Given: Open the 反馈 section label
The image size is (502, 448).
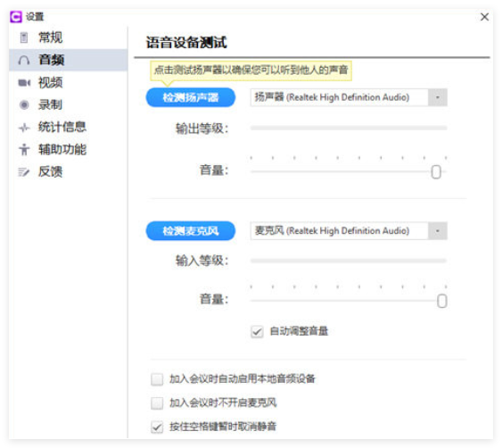Looking at the screenshot, I should 50,171.
